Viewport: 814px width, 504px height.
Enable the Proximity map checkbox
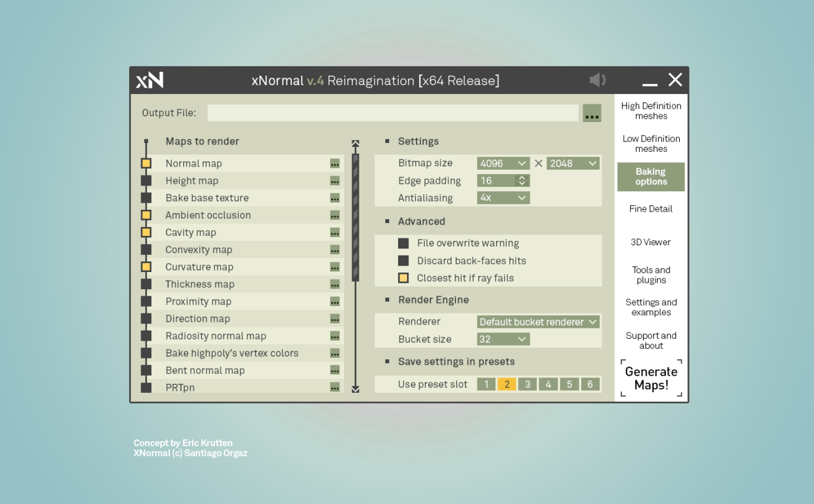tap(146, 301)
